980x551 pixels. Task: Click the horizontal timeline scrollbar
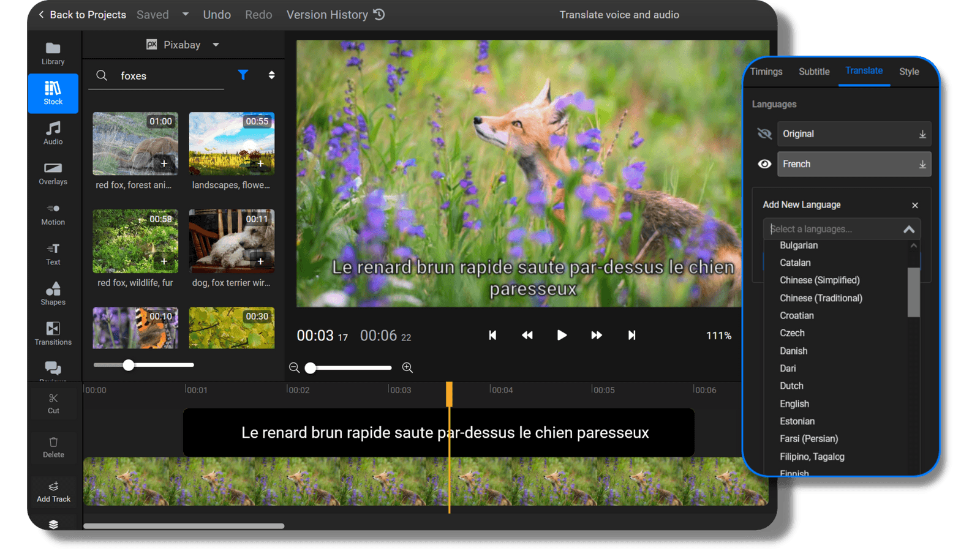tap(184, 526)
